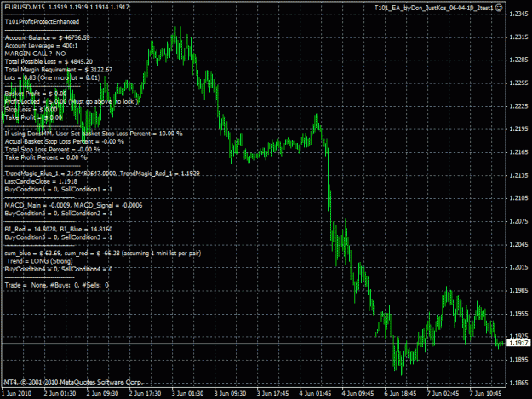Click time axis label 2 Jun 01:30
The width and height of the screenshot is (532, 399).
(x=60, y=394)
